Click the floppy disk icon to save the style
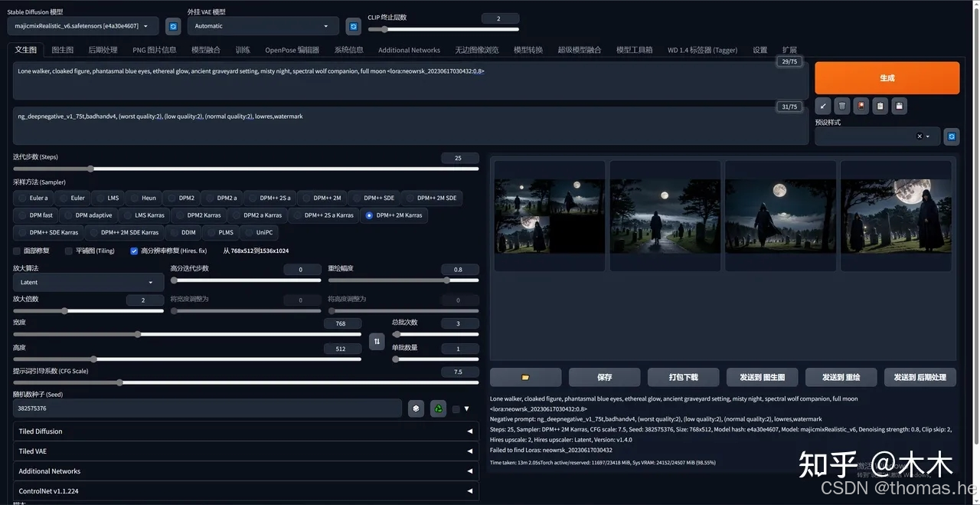 click(900, 106)
